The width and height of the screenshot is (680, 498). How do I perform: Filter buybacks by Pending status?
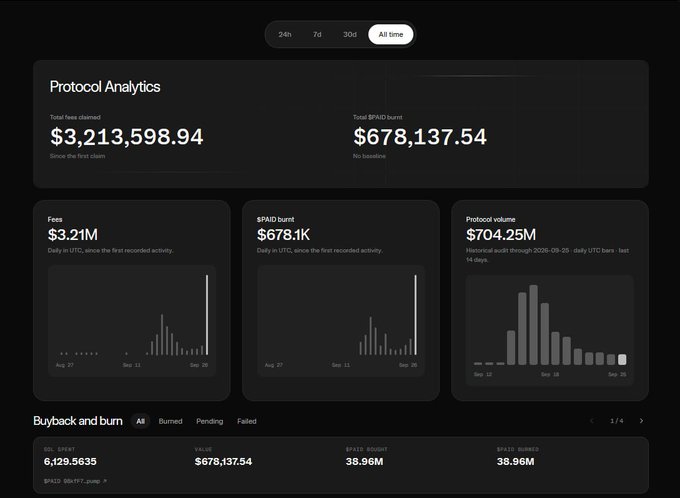pyautogui.click(x=209, y=421)
